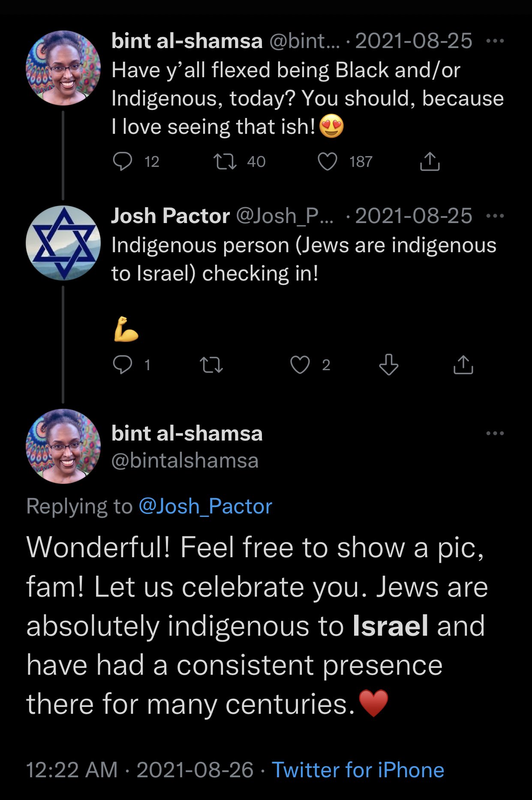This screenshot has height=800, width=532.
Task: Reply to the first bint al-shamsa tweet
Action: [123, 162]
